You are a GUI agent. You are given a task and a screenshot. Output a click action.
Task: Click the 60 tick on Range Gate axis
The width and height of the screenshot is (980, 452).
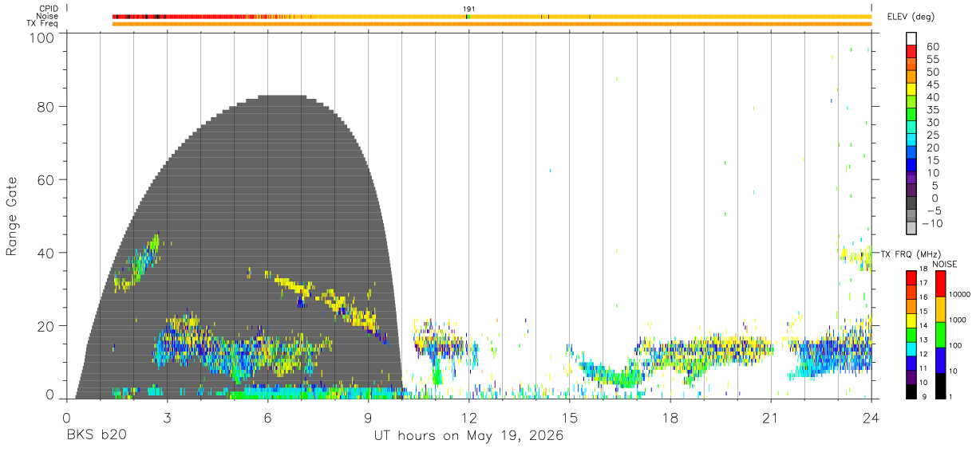click(47, 180)
